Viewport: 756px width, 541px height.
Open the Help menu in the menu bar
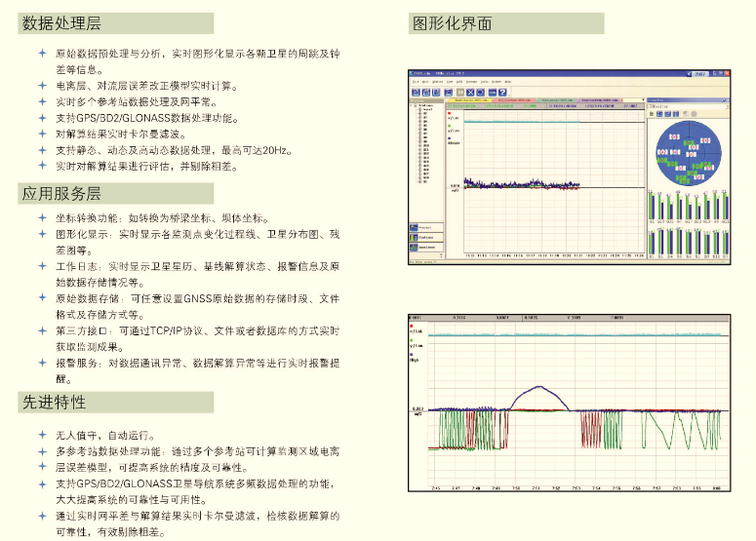(506, 81)
